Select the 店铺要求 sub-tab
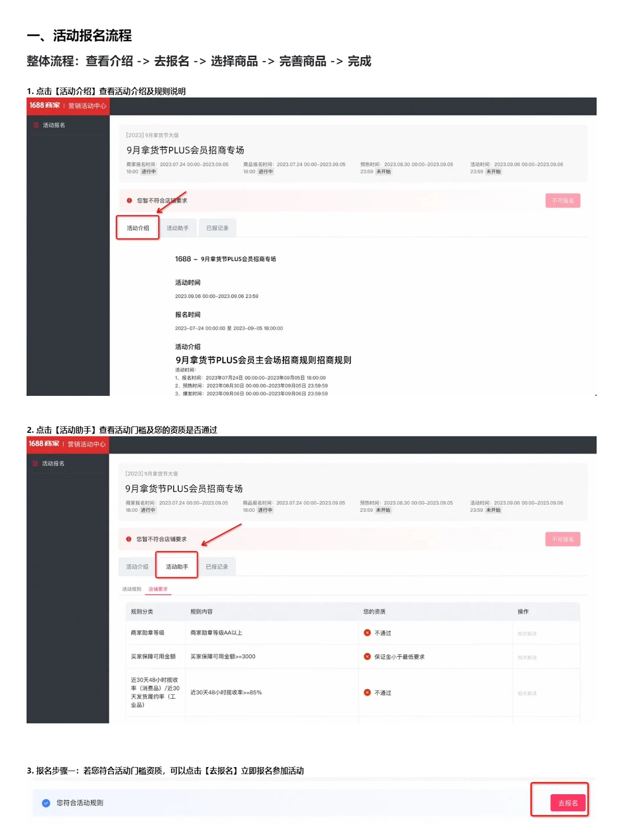Viewport: 635px width, 840px height. [x=158, y=589]
